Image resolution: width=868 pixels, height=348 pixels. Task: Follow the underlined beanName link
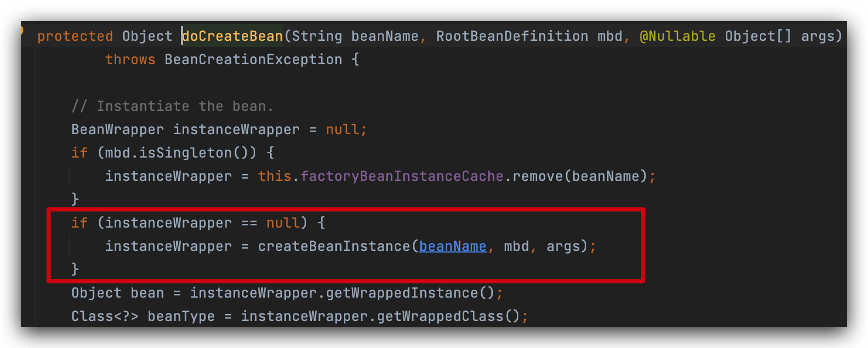453,246
